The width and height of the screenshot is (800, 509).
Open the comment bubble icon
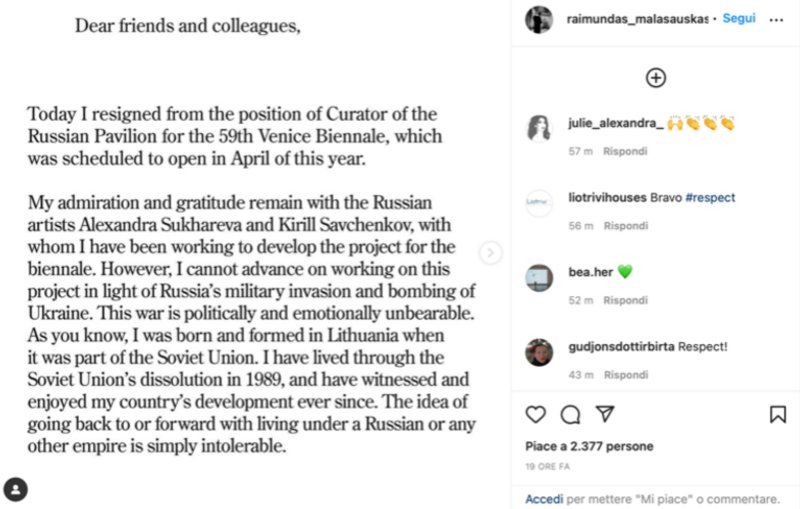570,414
